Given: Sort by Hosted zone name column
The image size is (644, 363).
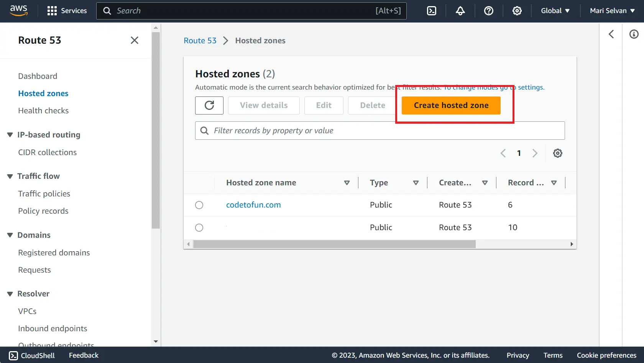Looking at the screenshot, I should click(347, 183).
